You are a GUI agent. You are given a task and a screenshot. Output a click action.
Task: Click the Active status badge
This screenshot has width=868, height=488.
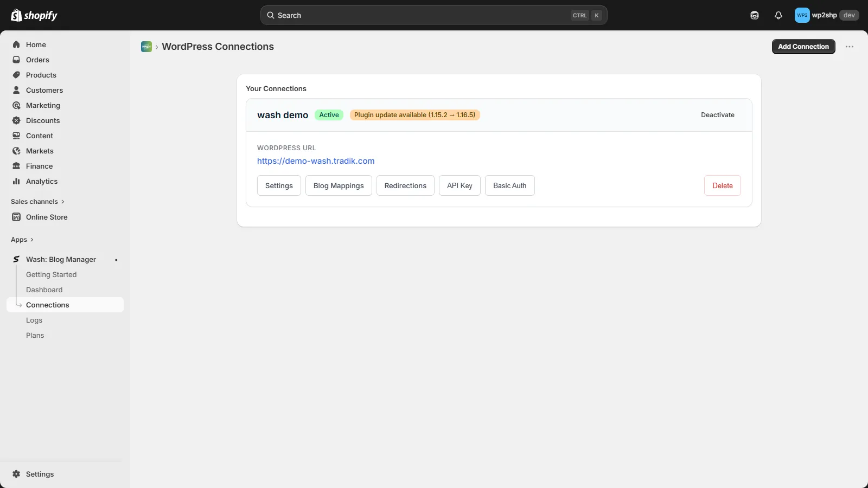pos(329,115)
